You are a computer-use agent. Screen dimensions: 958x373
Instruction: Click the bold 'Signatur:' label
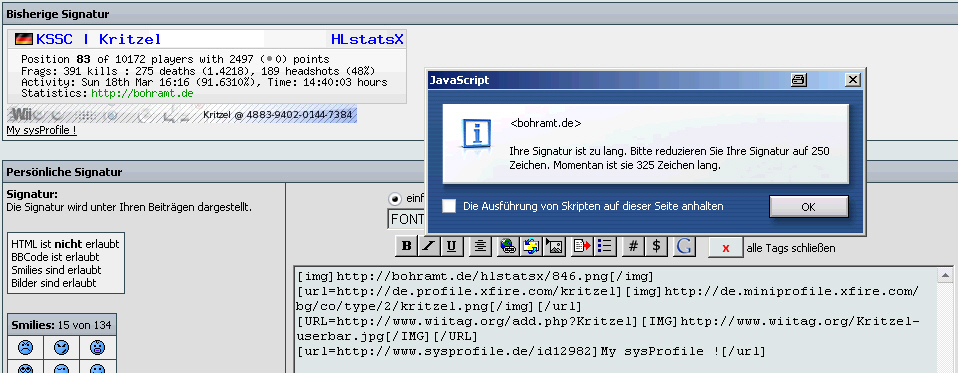coord(32,194)
